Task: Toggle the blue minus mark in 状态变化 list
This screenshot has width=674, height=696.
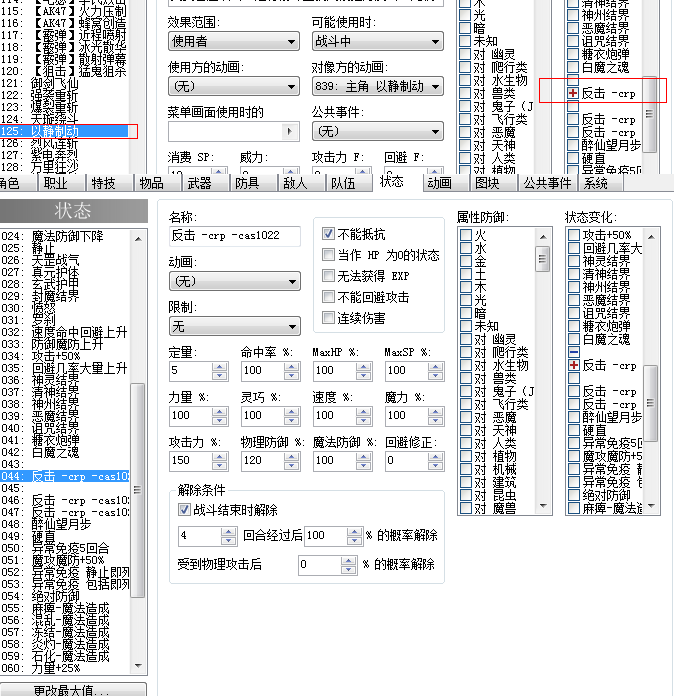Action: coord(574,352)
